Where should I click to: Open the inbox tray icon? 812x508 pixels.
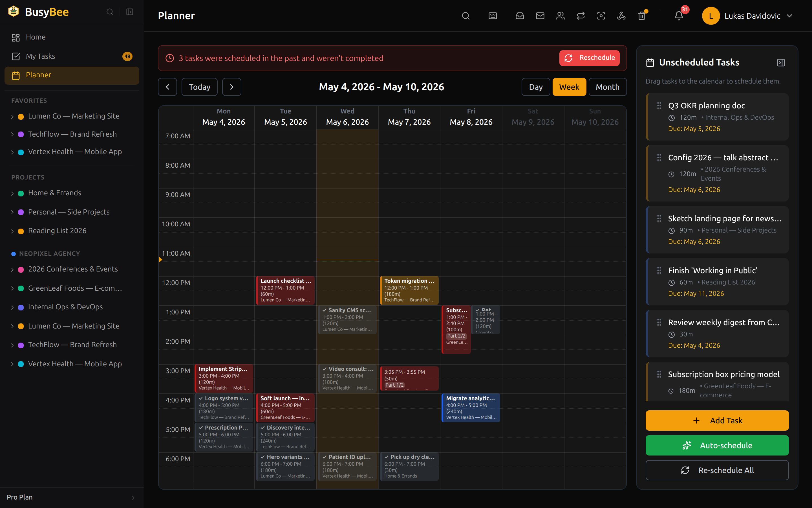[x=520, y=16]
